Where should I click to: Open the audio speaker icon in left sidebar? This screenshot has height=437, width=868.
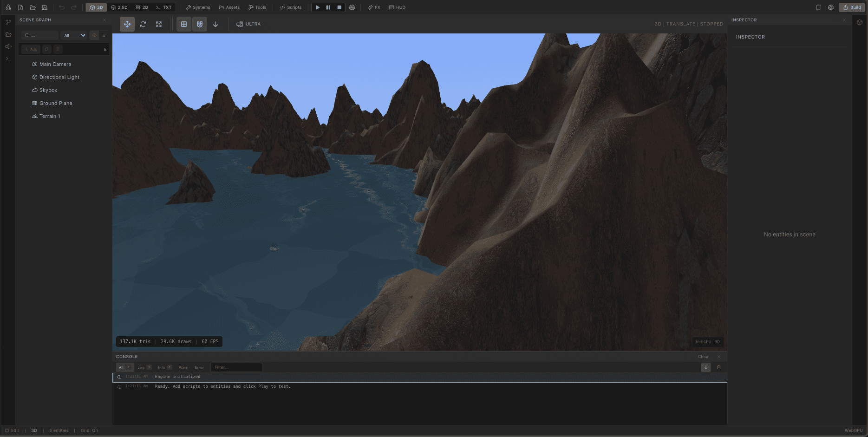8,46
